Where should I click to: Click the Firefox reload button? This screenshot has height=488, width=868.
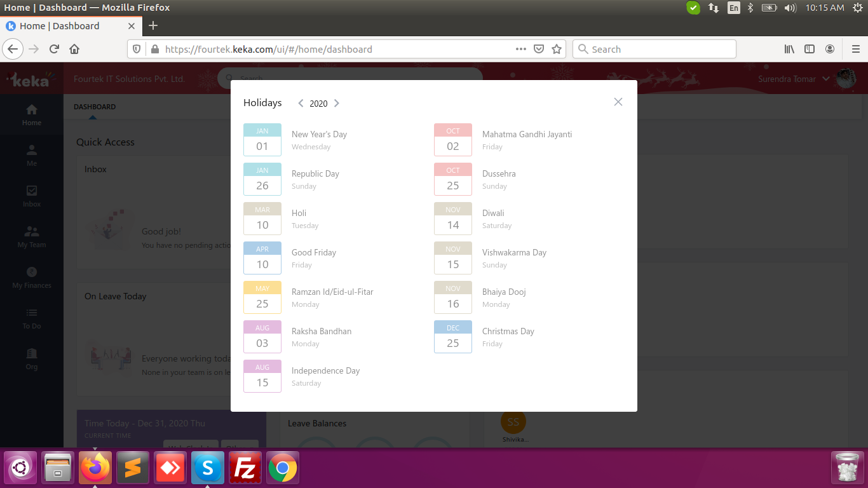pos(55,49)
